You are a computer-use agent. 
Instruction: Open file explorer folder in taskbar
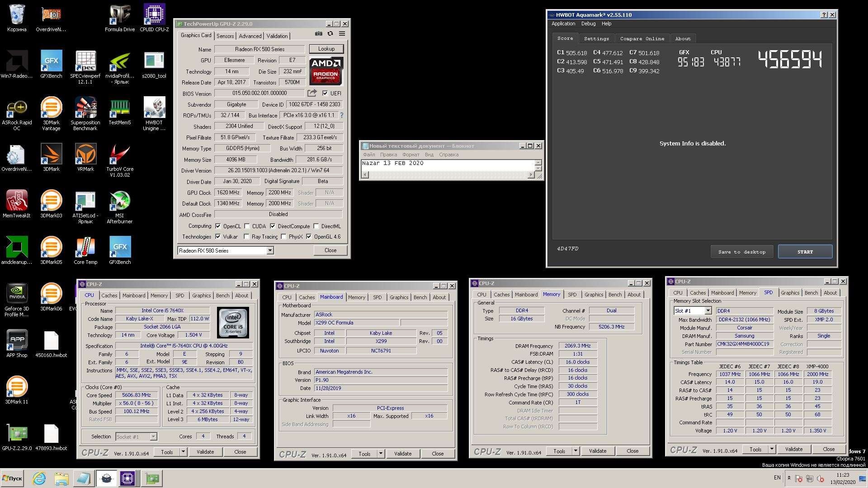click(61, 479)
